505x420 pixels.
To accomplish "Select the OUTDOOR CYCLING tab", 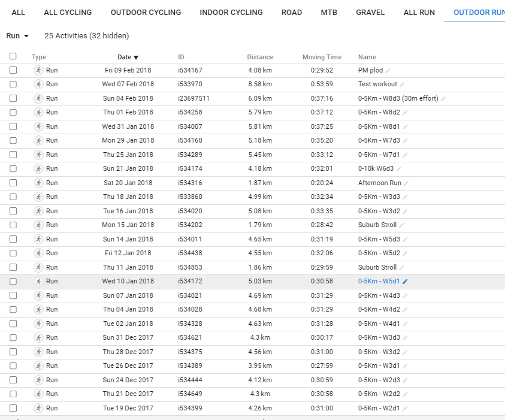I will tap(146, 12).
